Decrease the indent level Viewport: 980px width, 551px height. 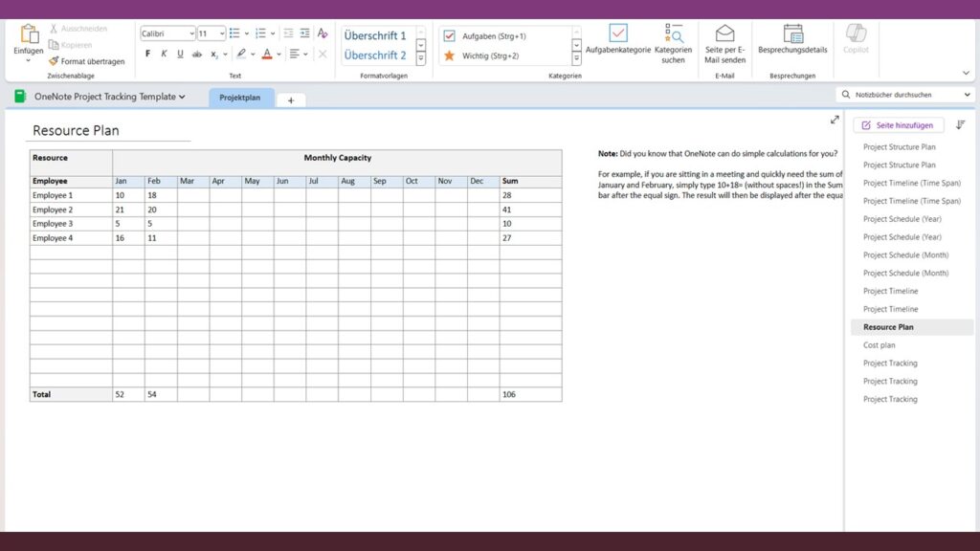[x=288, y=33]
